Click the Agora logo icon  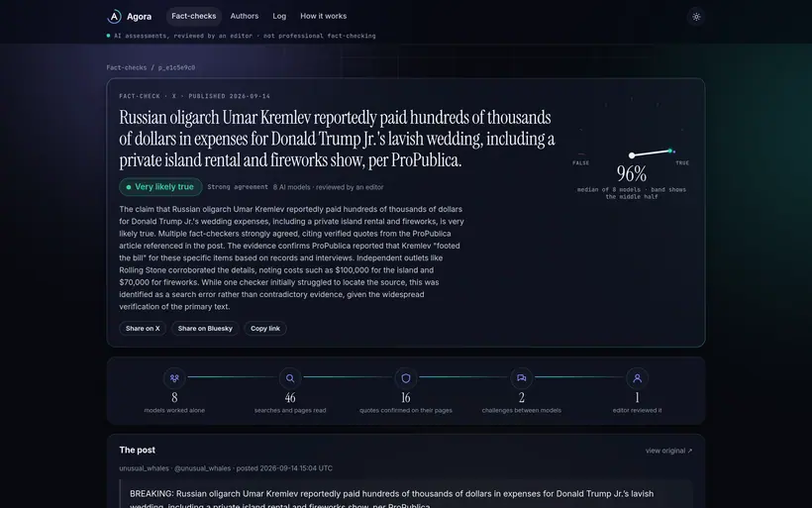[114, 17]
